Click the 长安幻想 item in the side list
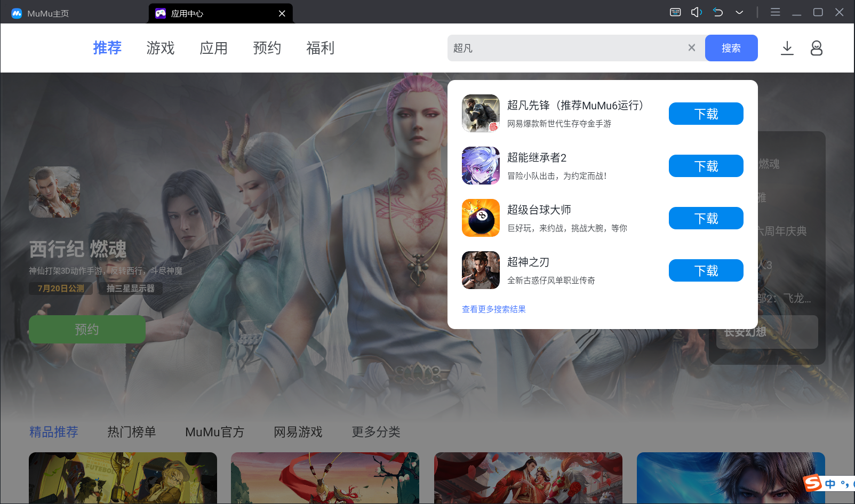The width and height of the screenshot is (855, 504). 767,332
